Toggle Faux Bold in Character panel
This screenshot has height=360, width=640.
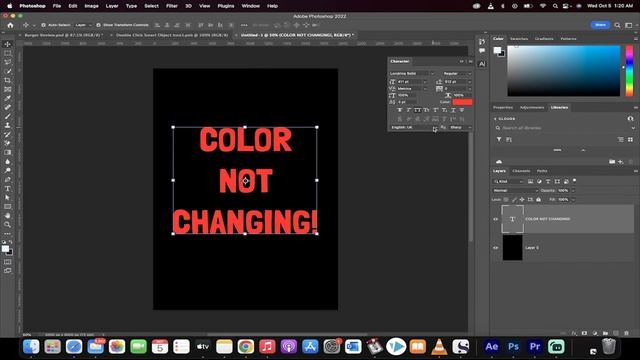(400, 110)
